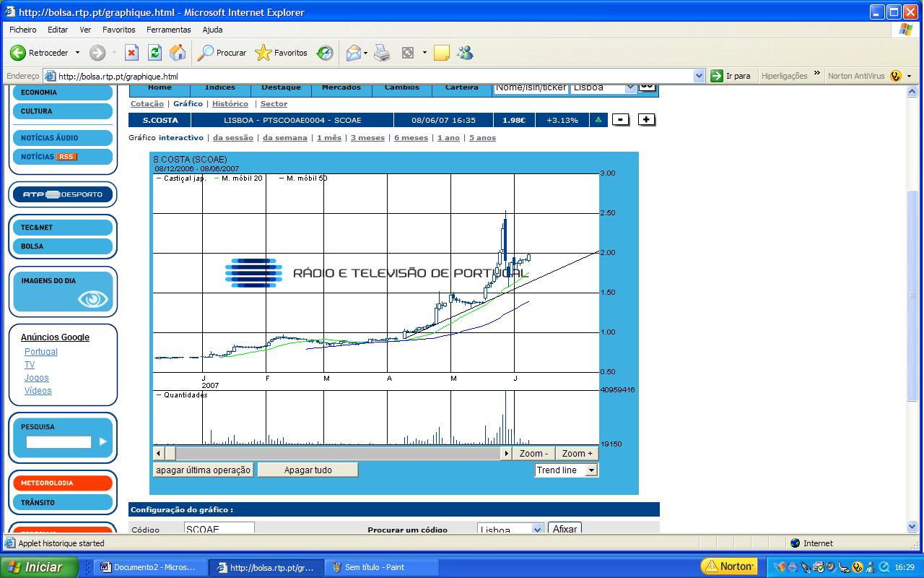Click the grey full-screen toolbar icon

click(x=408, y=53)
